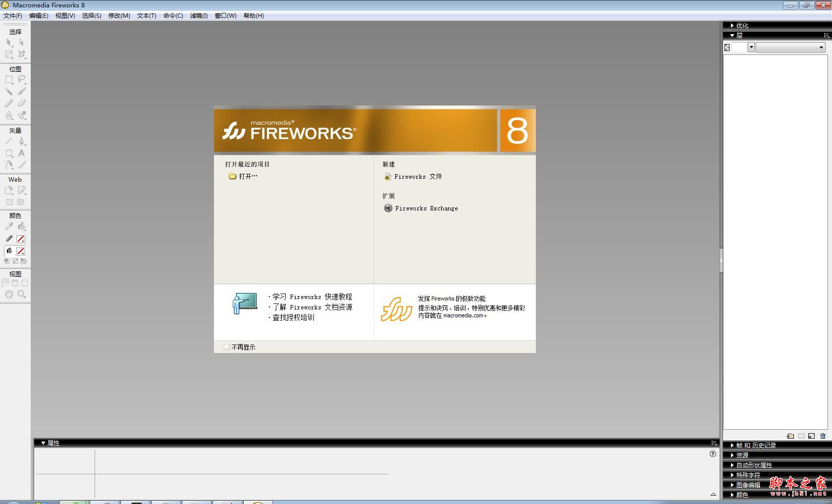Select the Magic Wand tool
Screen dimensions: 832x504
click(9, 92)
